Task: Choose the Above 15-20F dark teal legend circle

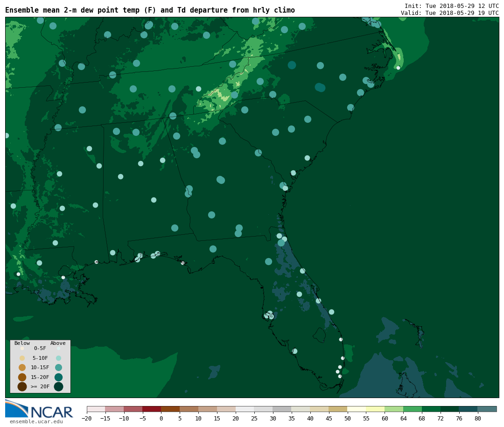Action: (58, 377)
